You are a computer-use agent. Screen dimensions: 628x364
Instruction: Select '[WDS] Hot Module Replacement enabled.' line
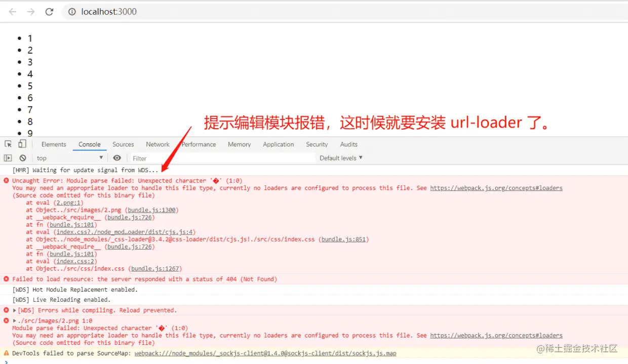(x=75, y=290)
